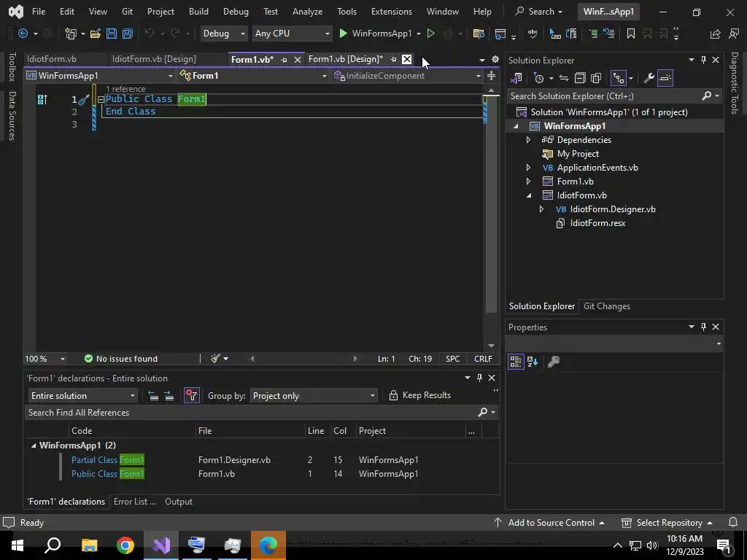The width and height of the screenshot is (747, 560).
Task: Open the Group by Project only dropdown
Action: (314, 396)
